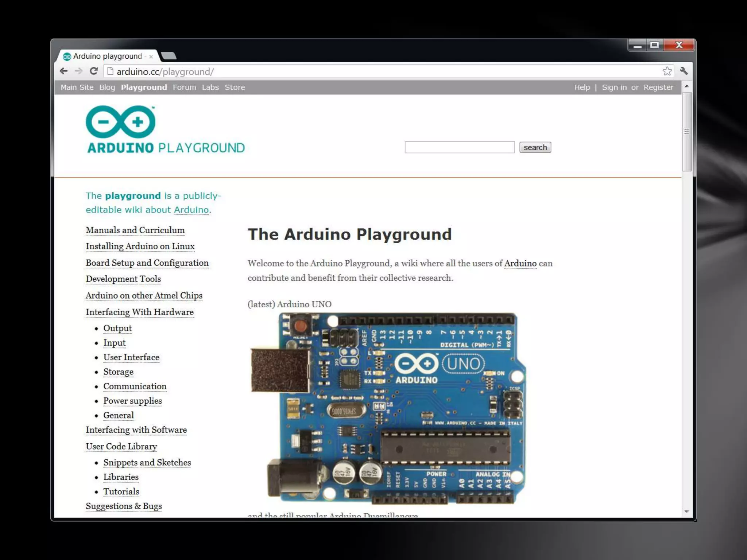Click the scrollbar down arrow
The height and width of the screenshot is (560, 747).
(x=687, y=512)
